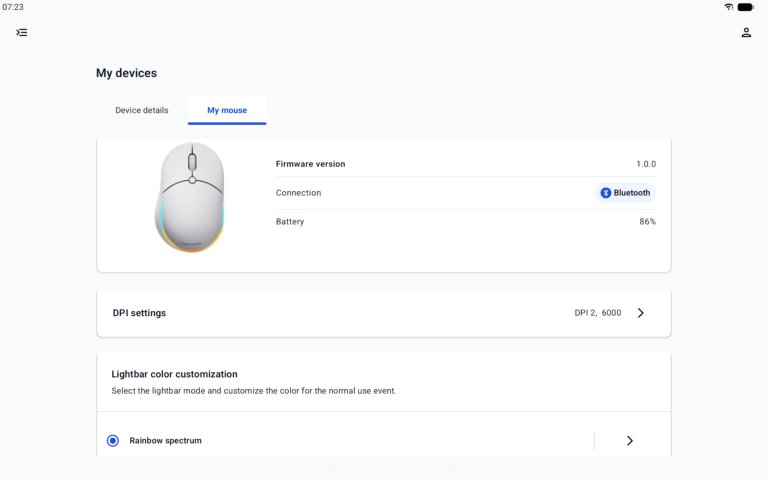Image resolution: width=768 pixels, height=480 pixels.
Task: Click the Bluetooth connection badge text
Action: point(632,193)
